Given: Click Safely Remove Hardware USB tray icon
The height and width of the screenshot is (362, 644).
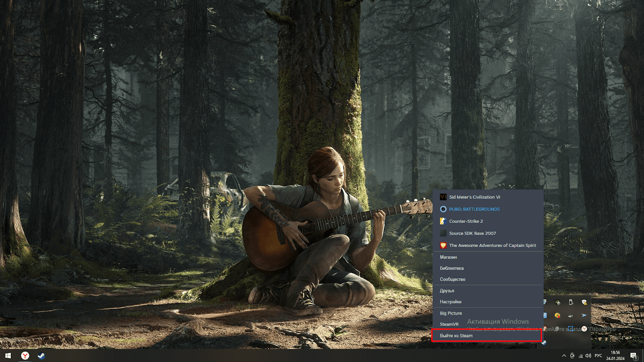Looking at the screenshot, I should point(570,302).
